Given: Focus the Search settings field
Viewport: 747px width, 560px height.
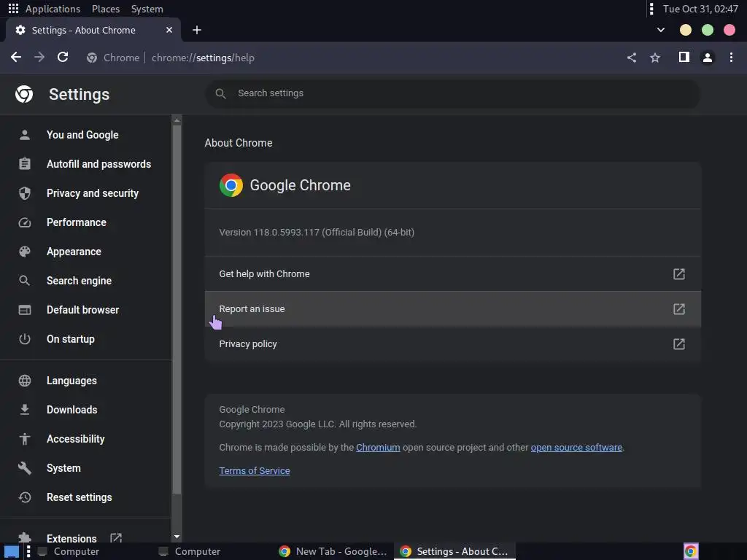Looking at the screenshot, I should click(452, 93).
